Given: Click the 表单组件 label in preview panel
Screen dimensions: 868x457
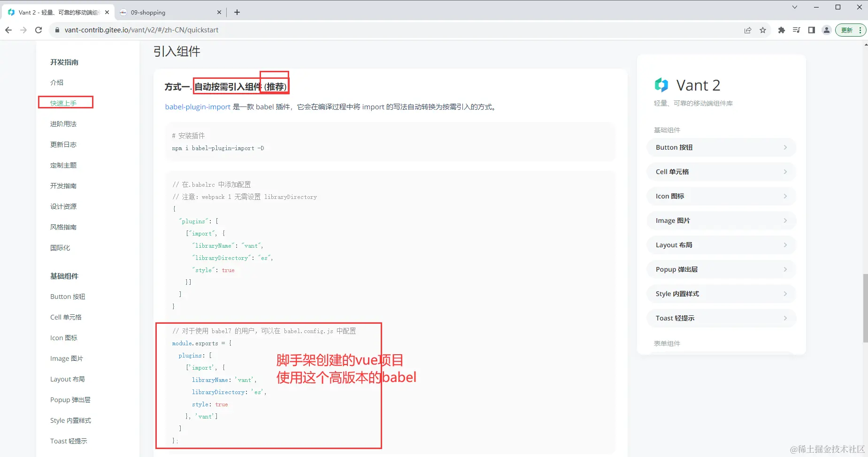Looking at the screenshot, I should 667,343.
